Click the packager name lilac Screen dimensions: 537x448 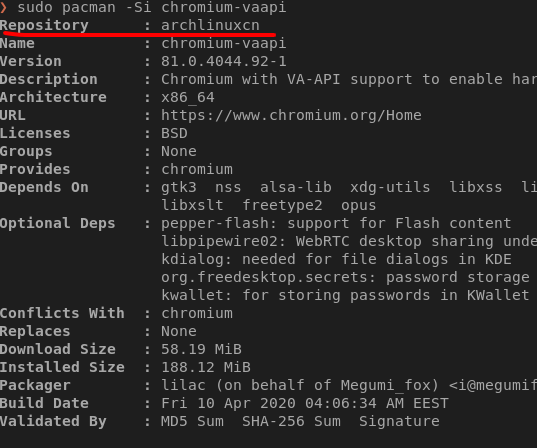pos(183,385)
